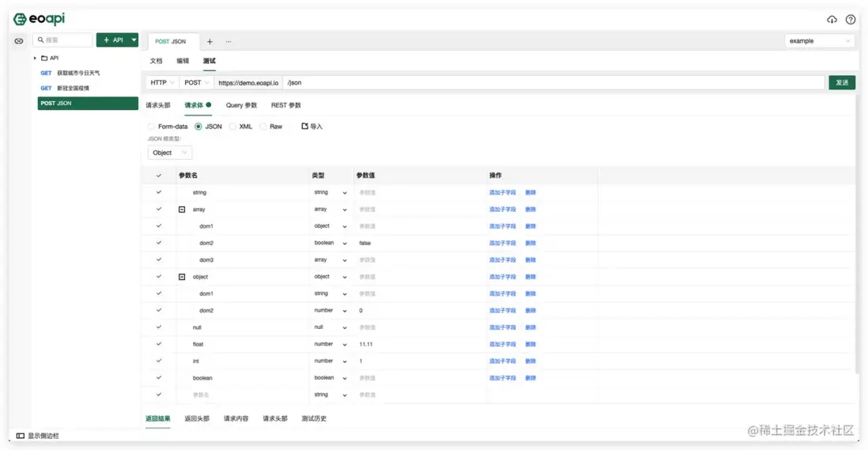The height and width of the screenshot is (450, 868).
Task: Open the 请求头部 tab
Action: 158,105
